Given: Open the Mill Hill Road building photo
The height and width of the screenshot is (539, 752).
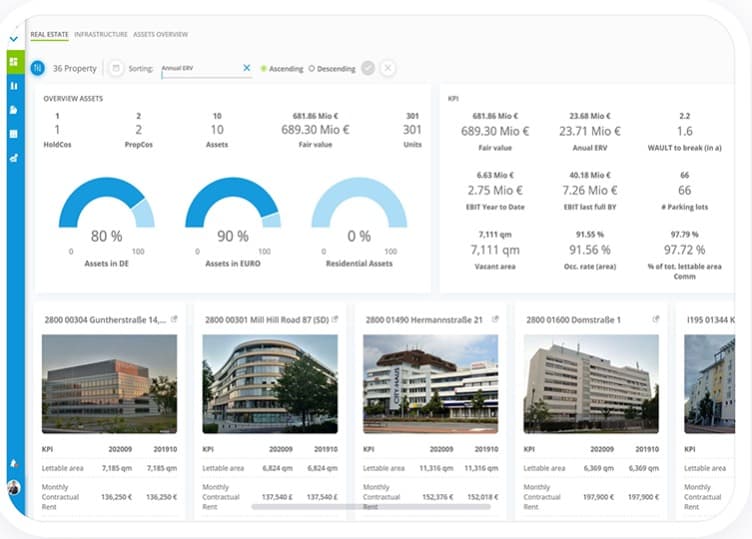Looking at the screenshot, I should click(270, 384).
